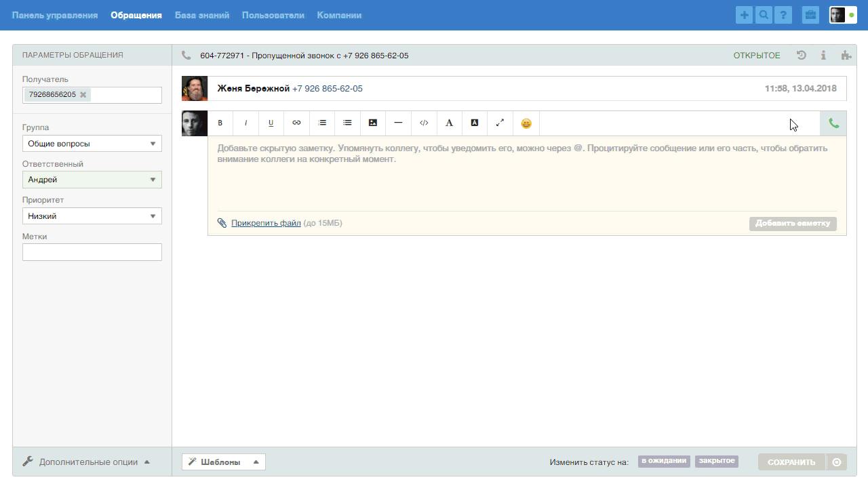
Task: Open Группа dropdown Общие вопросы
Action: coord(92,143)
